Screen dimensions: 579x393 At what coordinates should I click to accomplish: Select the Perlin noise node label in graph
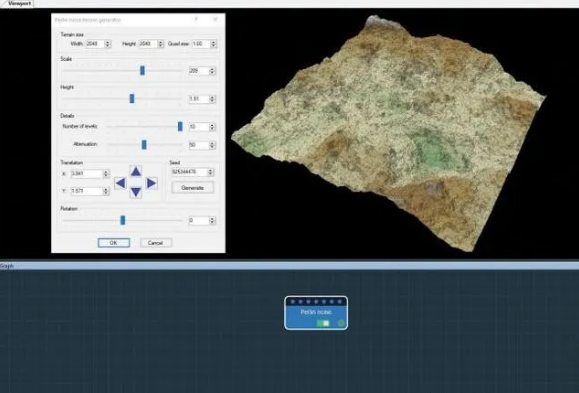[316, 312]
